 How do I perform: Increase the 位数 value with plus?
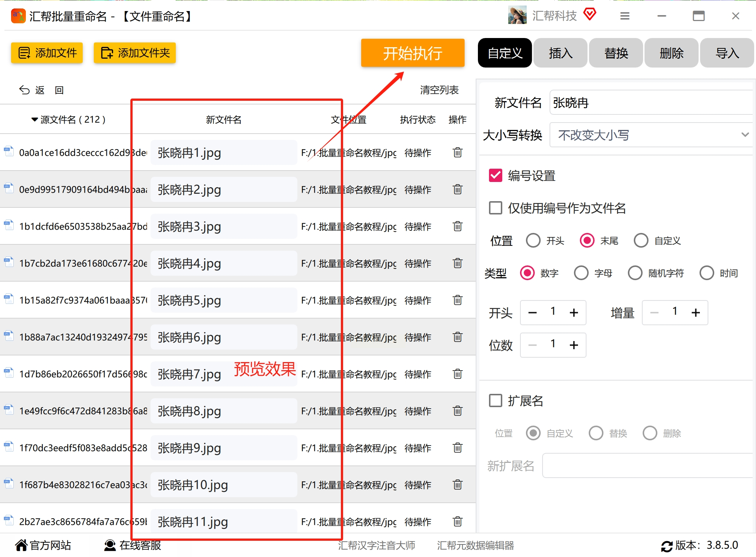point(574,345)
